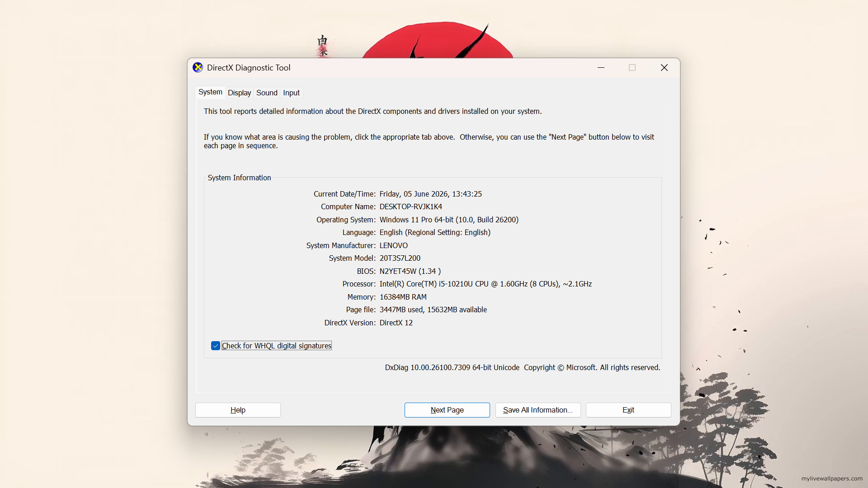
Task: Click the DirectX Diagnostic Tool title text
Action: click(x=249, y=68)
